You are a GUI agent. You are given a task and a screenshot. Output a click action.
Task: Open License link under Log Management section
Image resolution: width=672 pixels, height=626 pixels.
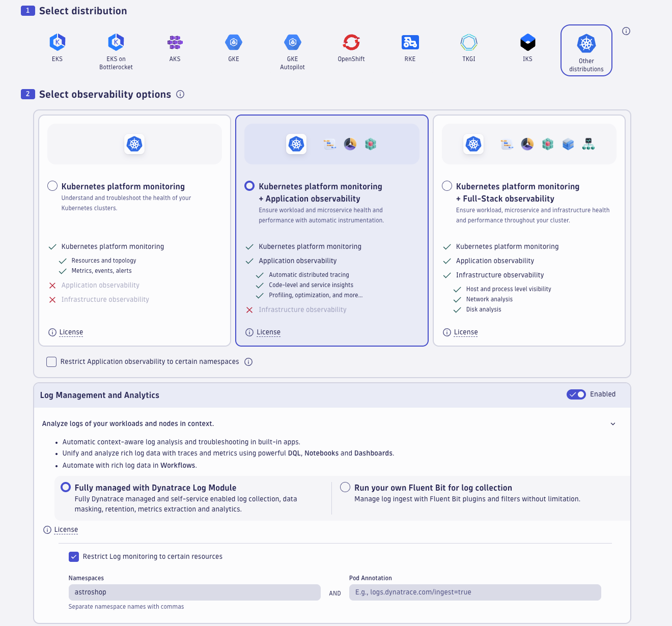pyautogui.click(x=66, y=530)
